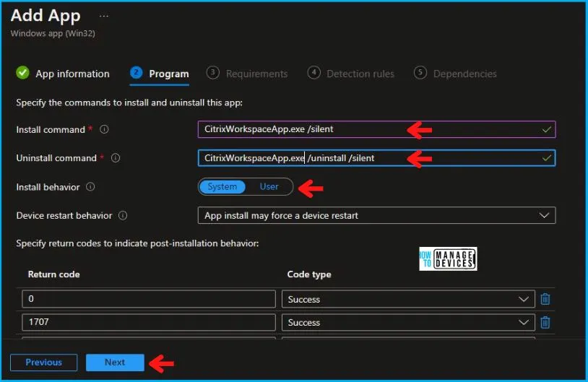Set install behavior to User
The height and width of the screenshot is (382, 588).
click(269, 187)
